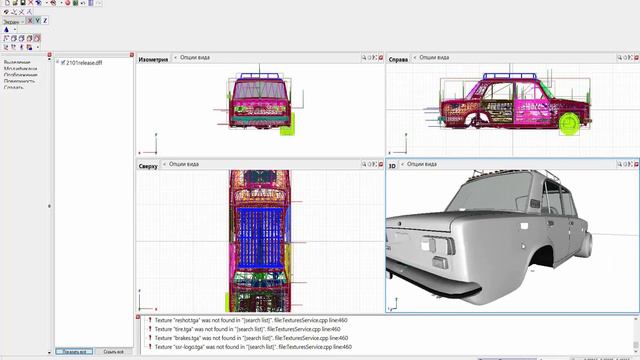640x360 pixels.
Task: Open Опции вида in the Сверху viewport
Action: click(184, 164)
